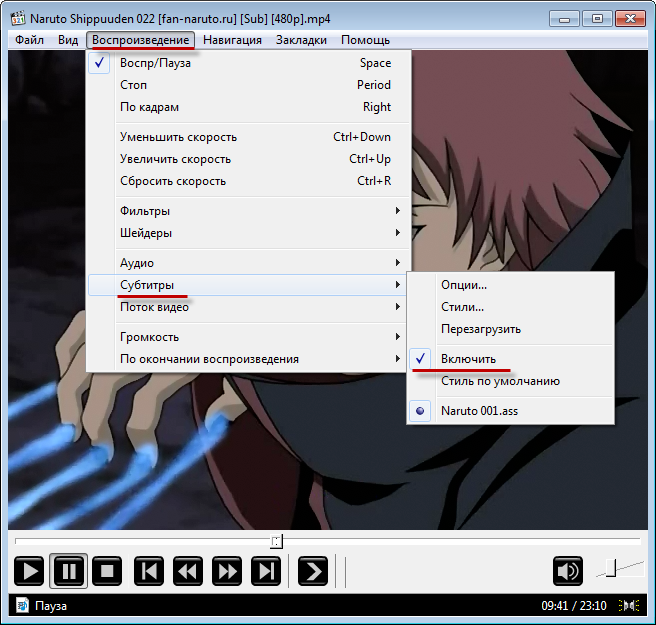Click the seek bar thumb
Viewport: 656px width, 625px height.
(277, 541)
